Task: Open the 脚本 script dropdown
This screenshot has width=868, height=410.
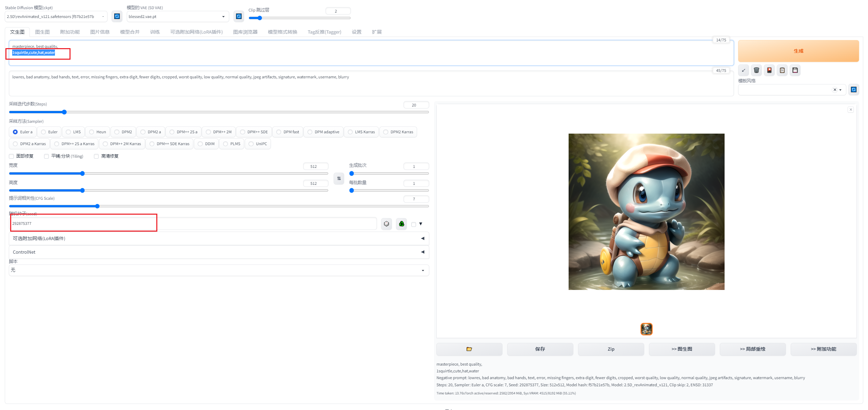Action: click(x=219, y=270)
